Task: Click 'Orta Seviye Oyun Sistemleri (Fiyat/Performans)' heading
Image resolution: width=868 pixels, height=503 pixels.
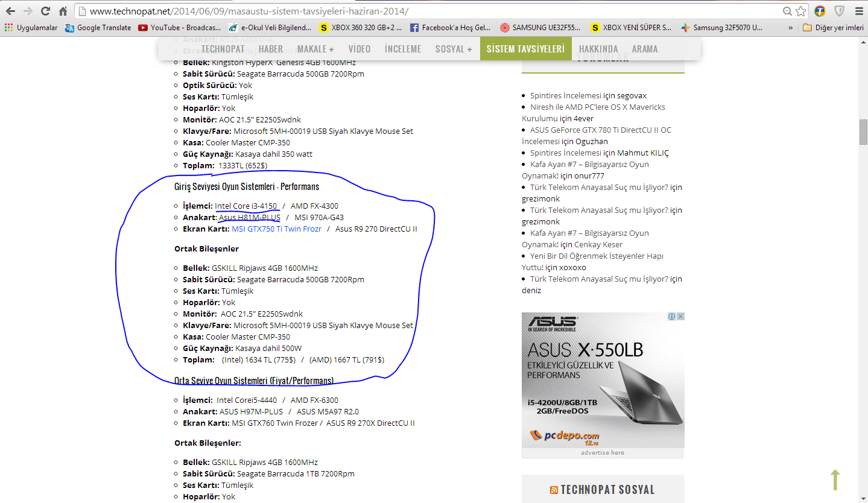Action: [x=254, y=381]
